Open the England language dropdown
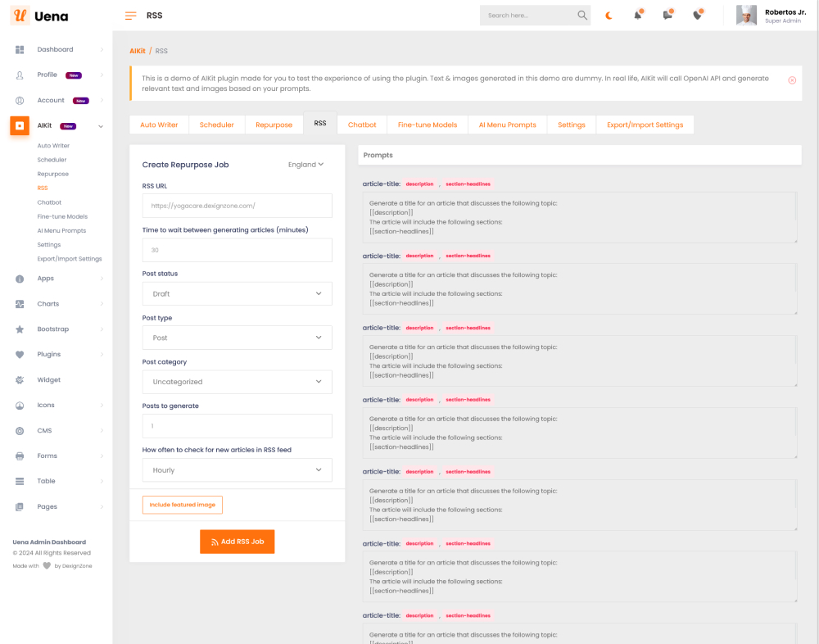The image size is (819, 644). tap(305, 165)
